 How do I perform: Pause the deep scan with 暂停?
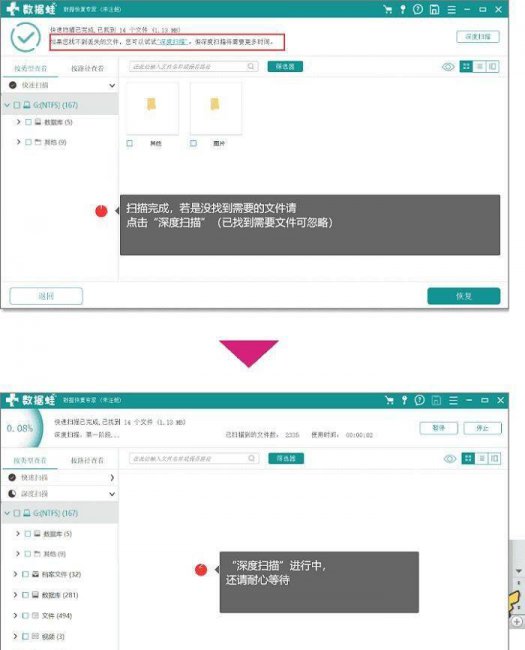tap(439, 428)
